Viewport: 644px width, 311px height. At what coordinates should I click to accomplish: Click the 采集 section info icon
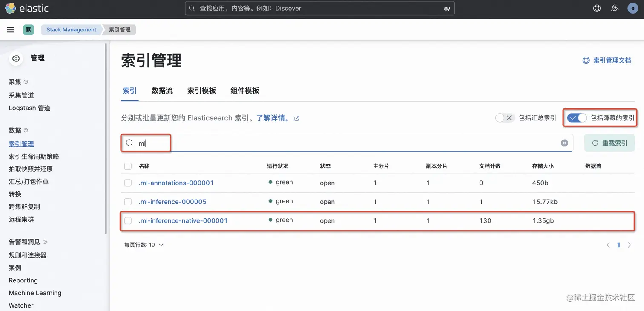click(x=26, y=82)
